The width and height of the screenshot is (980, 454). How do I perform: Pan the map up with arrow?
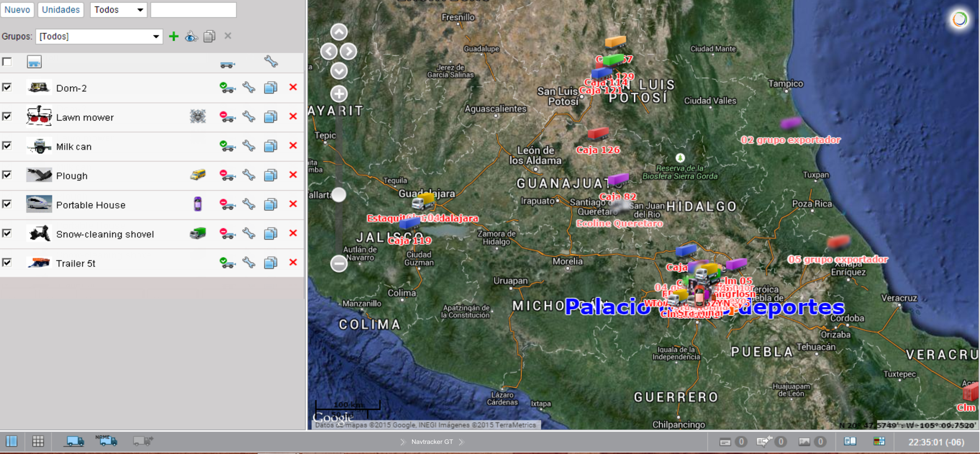click(x=339, y=32)
